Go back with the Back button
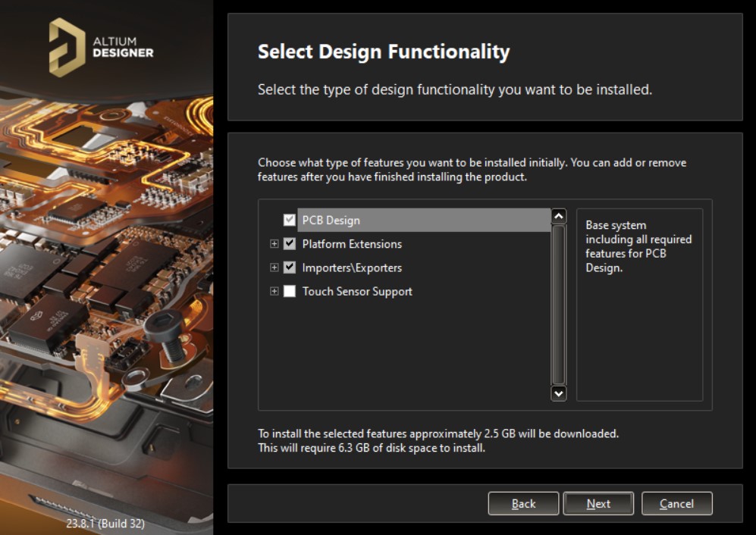This screenshot has height=535, width=756. tap(523, 503)
